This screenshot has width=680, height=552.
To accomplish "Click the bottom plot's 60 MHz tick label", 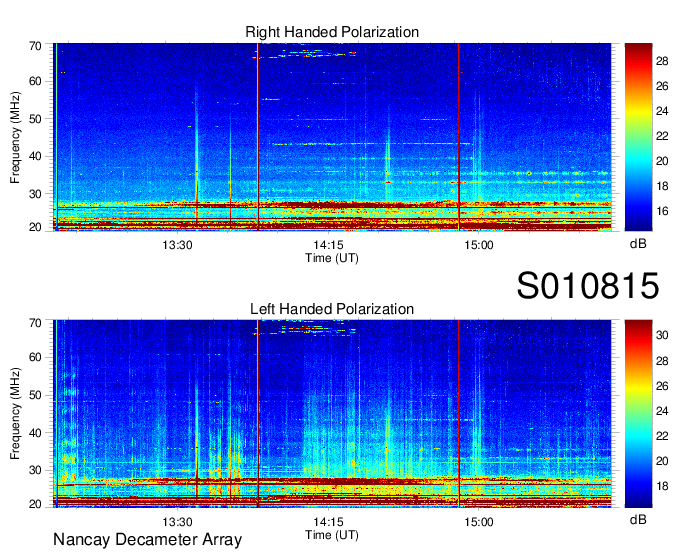I will click(35, 357).
